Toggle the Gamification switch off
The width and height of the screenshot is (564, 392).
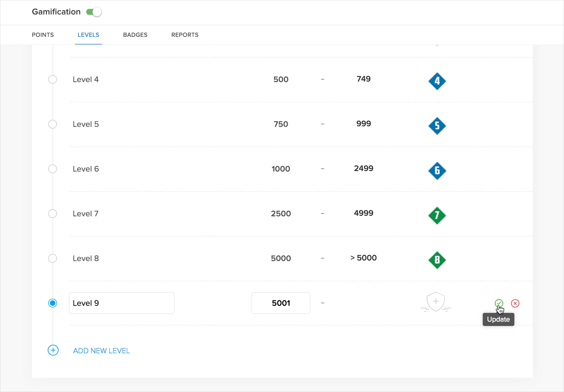(94, 12)
